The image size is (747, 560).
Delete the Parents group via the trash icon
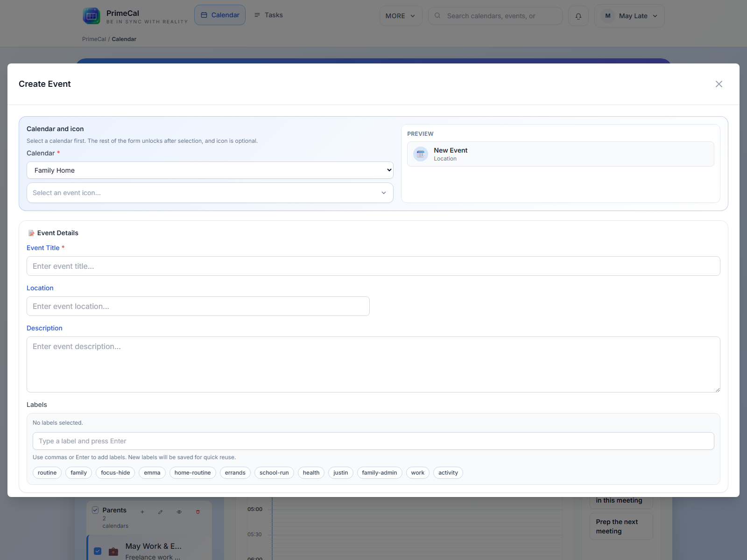coord(198,512)
